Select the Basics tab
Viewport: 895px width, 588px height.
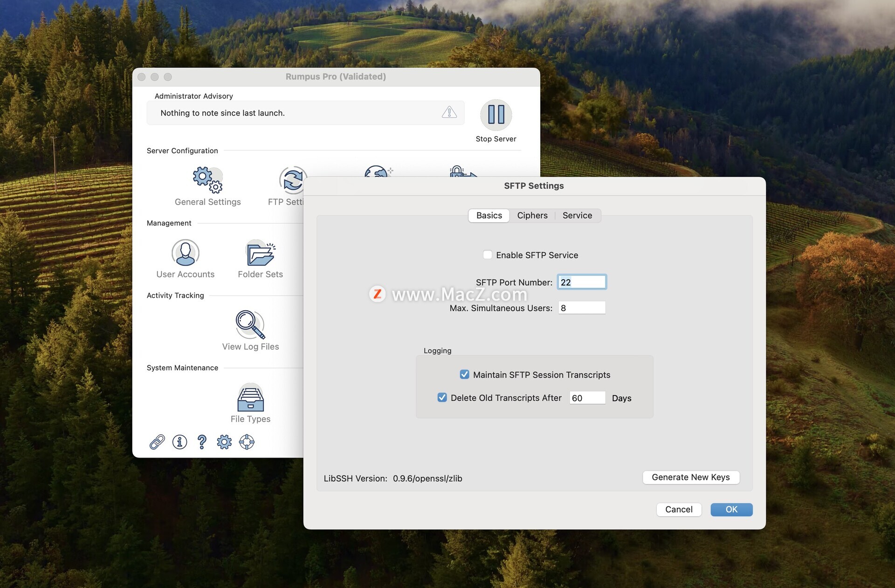pos(489,215)
